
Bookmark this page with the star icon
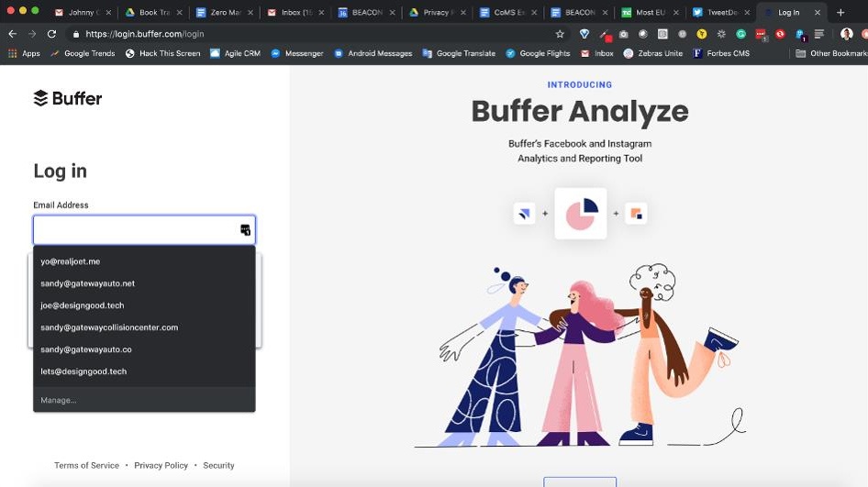560,34
